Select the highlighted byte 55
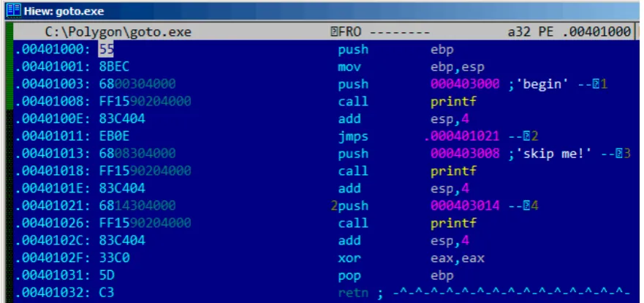The width and height of the screenshot is (644, 303). point(107,49)
